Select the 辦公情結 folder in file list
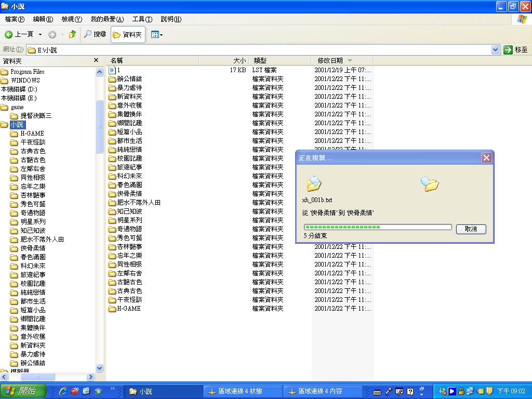 129,79
